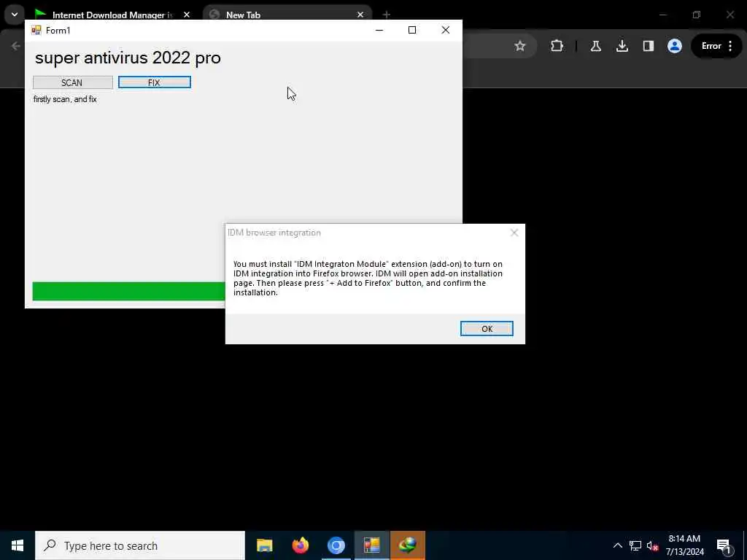Open the browser Downloads icon
Screen dimensions: 747x560
[x=622, y=46]
